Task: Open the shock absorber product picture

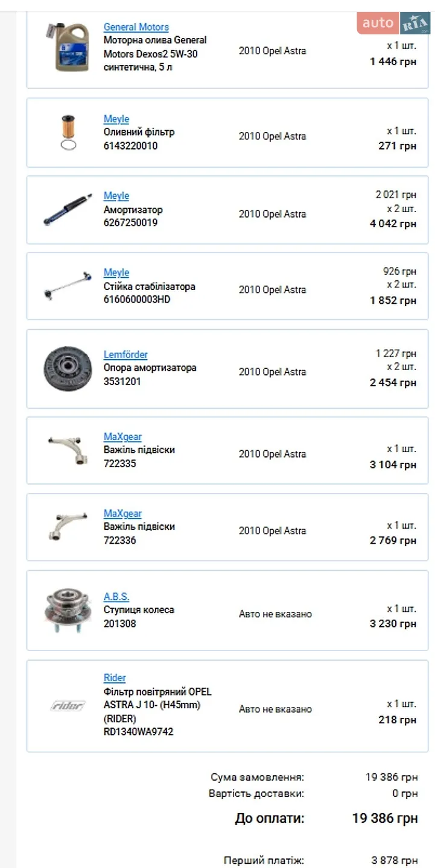Action: click(68, 209)
